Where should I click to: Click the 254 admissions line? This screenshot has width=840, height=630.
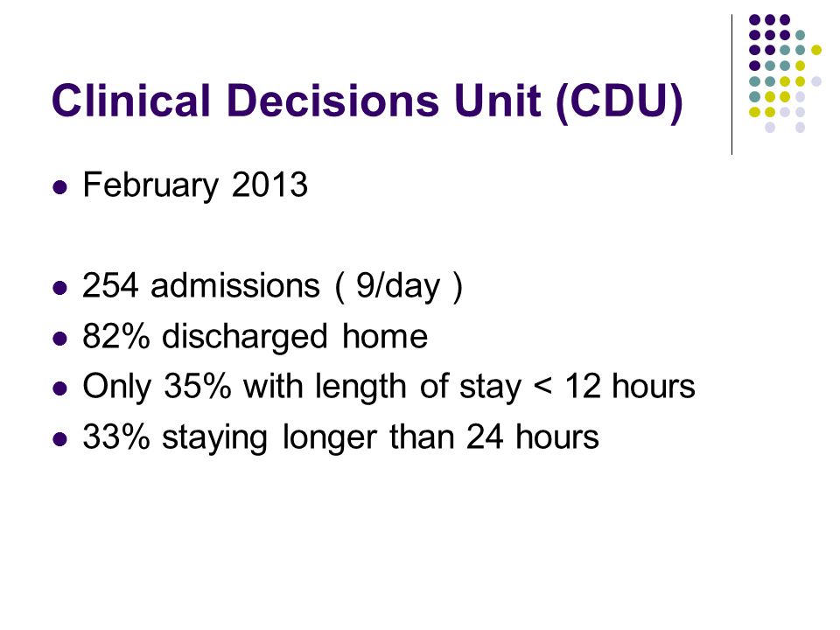272,286
